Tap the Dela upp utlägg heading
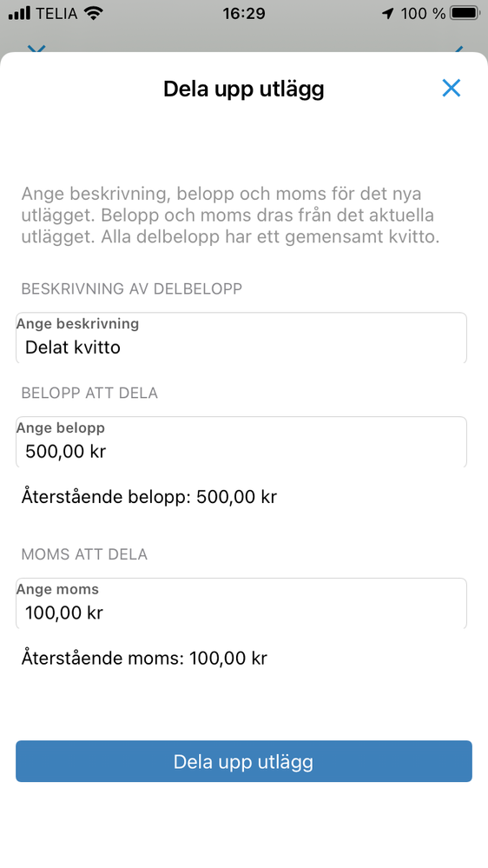 [243, 89]
